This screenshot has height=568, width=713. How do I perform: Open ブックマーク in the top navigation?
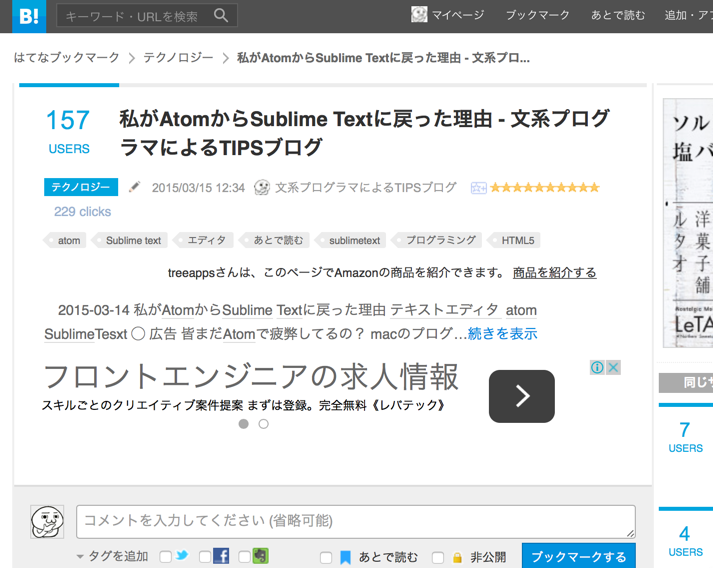click(x=537, y=15)
